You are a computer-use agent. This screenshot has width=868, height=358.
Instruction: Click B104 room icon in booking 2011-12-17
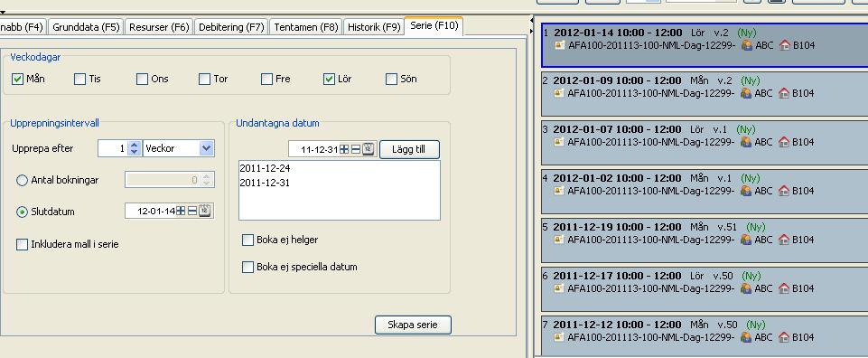click(784, 288)
